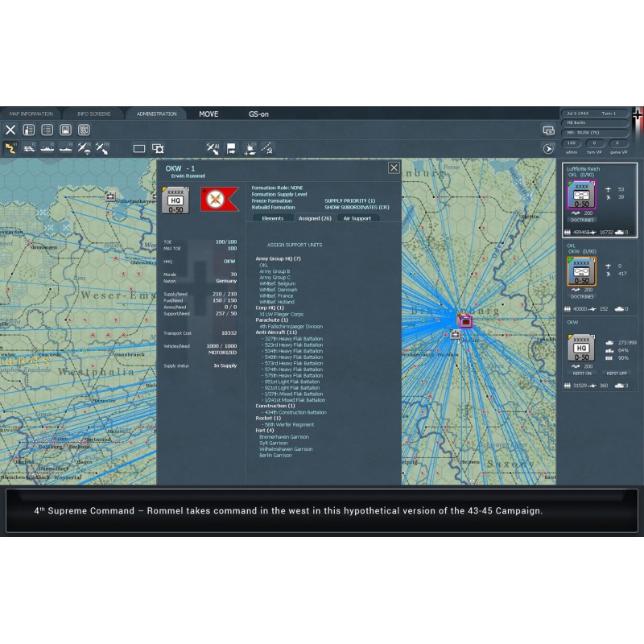Toggle REFIT OFF for OKW

pos(616,374)
